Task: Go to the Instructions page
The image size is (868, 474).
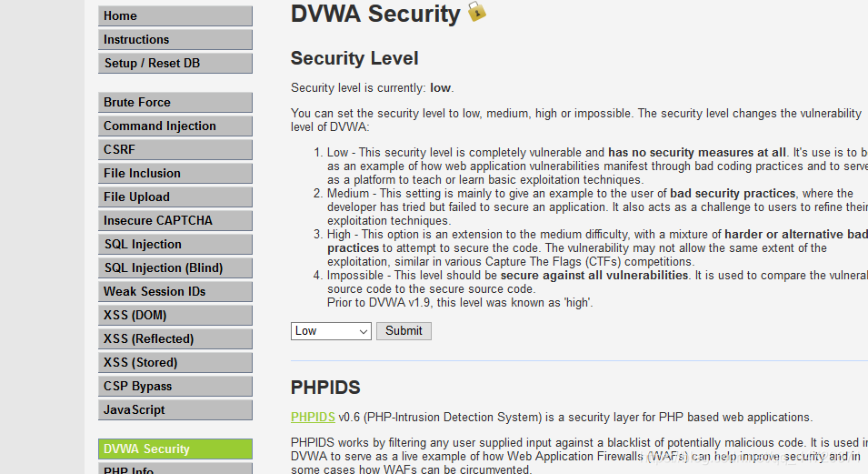Action: point(175,40)
